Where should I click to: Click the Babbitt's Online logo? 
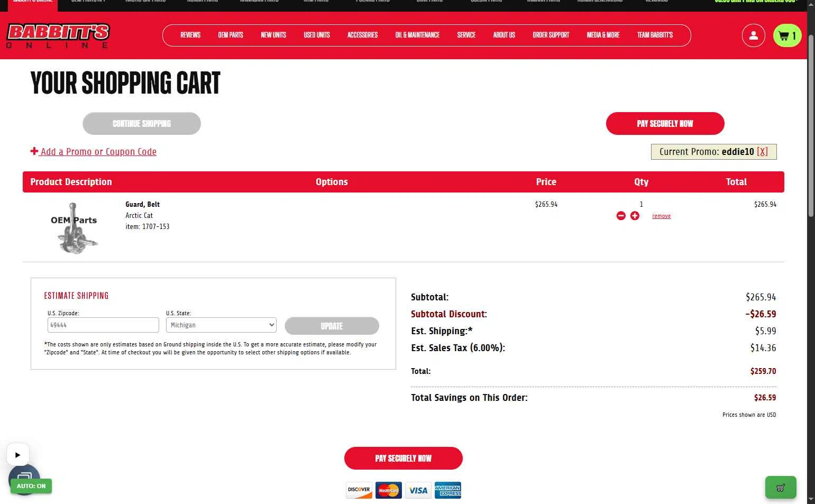click(x=58, y=35)
